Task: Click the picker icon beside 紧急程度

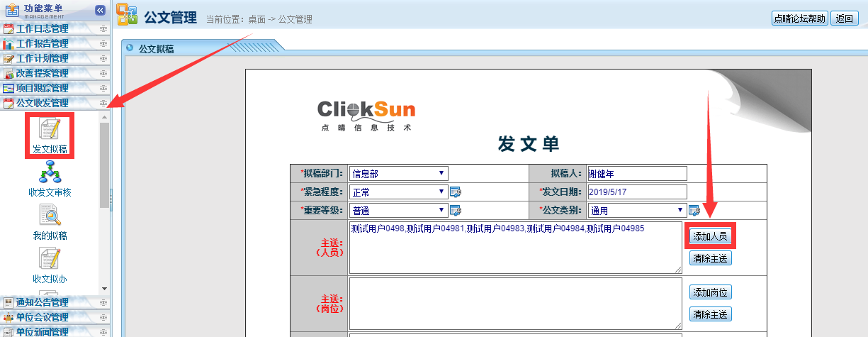Action: click(x=456, y=192)
